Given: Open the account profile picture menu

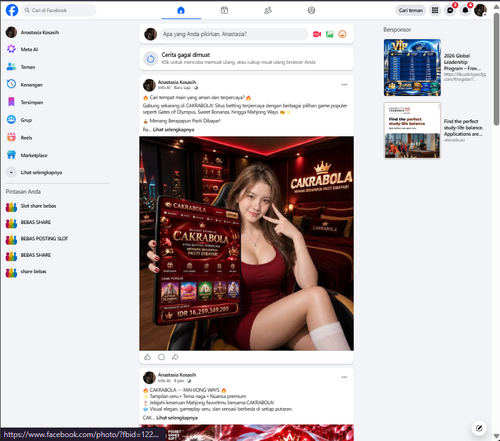Looking at the screenshot, I should pos(480,10).
